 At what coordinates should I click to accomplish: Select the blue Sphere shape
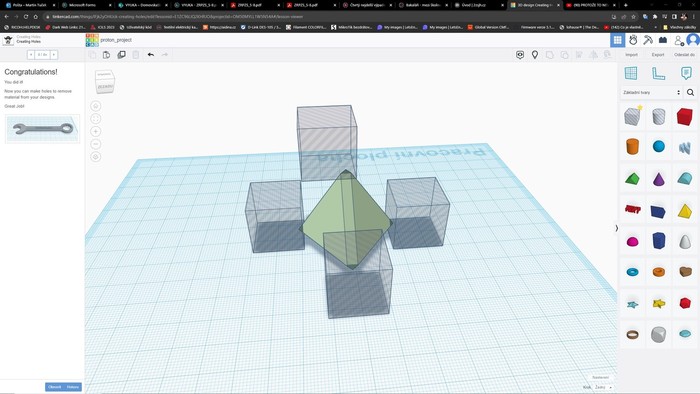coord(658,146)
